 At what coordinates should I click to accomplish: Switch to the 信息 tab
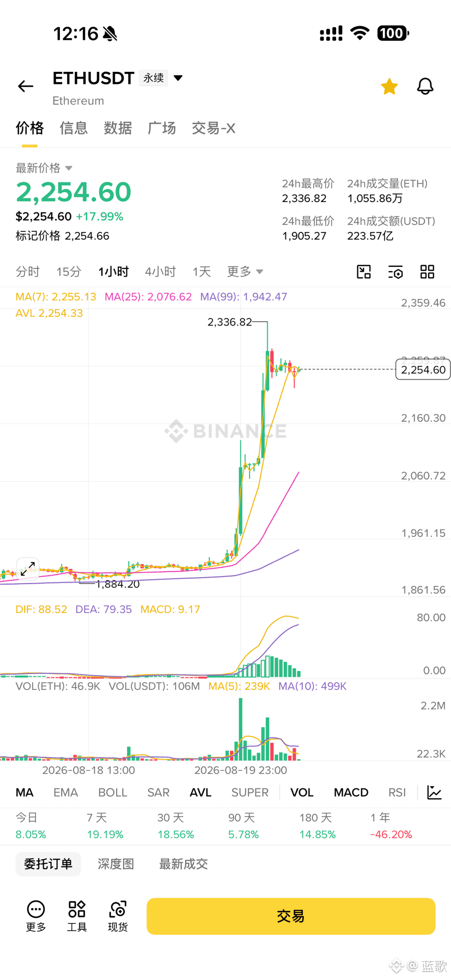pos(74,128)
